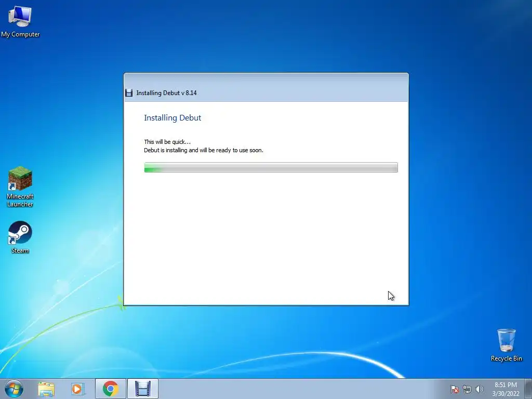This screenshot has width=532, height=399.
Task: Open the network status tray icon
Action: click(x=467, y=389)
